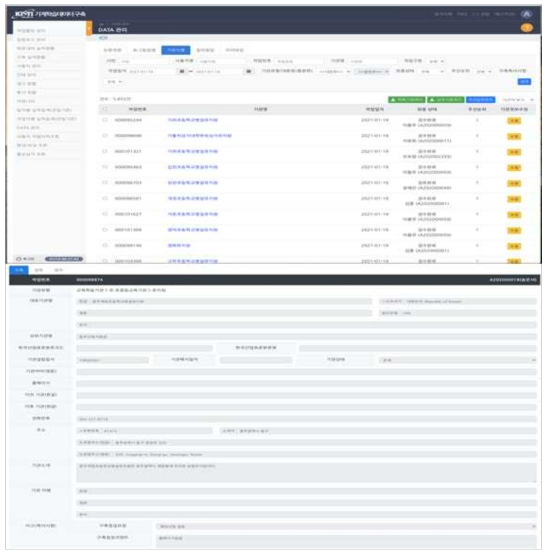The image size is (551, 555).
Task: Open the priority filter dropdown
Action: [483, 71]
